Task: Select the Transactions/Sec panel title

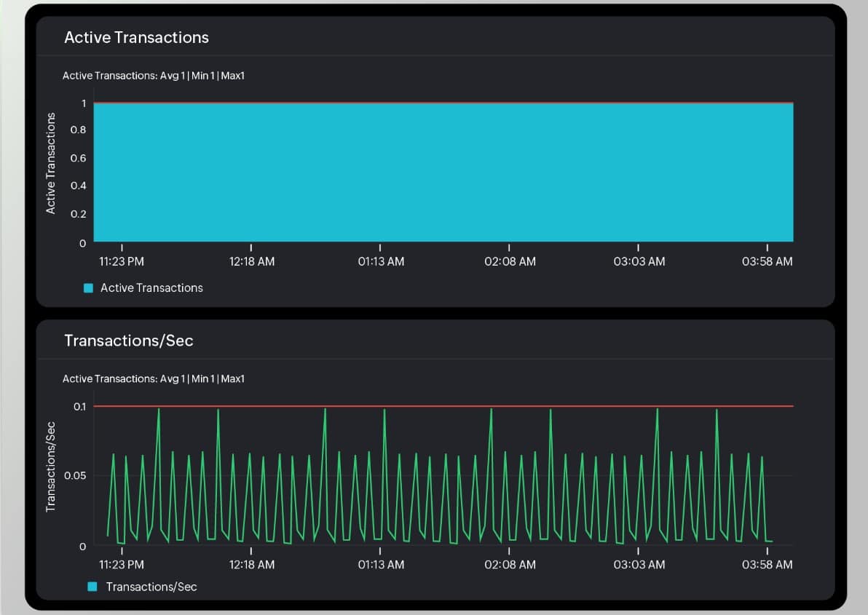Action: pos(128,340)
